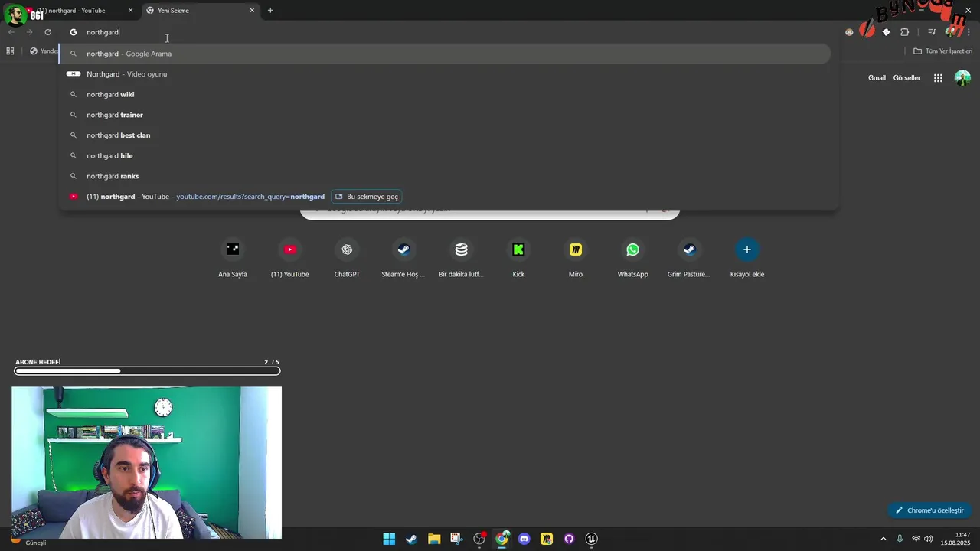Open the Ana Sayfa shortcut
This screenshot has height=551, width=980.
pyautogui.click(x=233, y=259)
